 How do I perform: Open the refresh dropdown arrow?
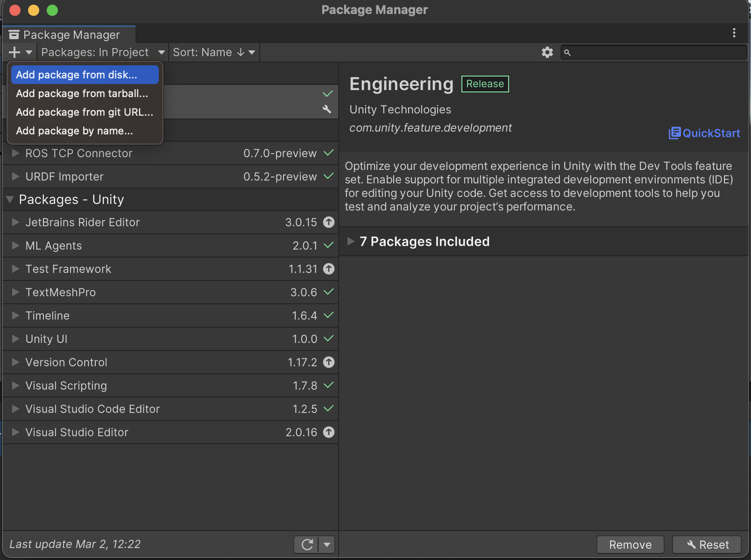coord(327,545)
